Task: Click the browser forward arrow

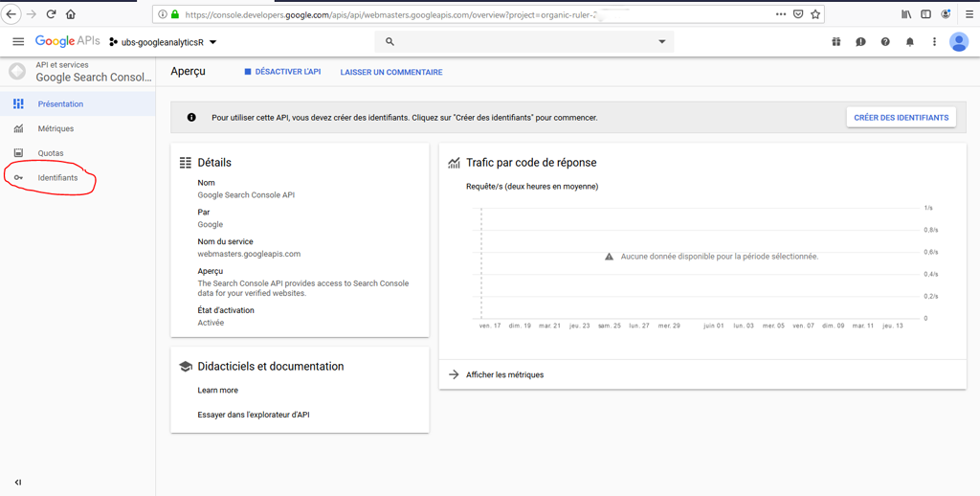Action: point(32,13)
